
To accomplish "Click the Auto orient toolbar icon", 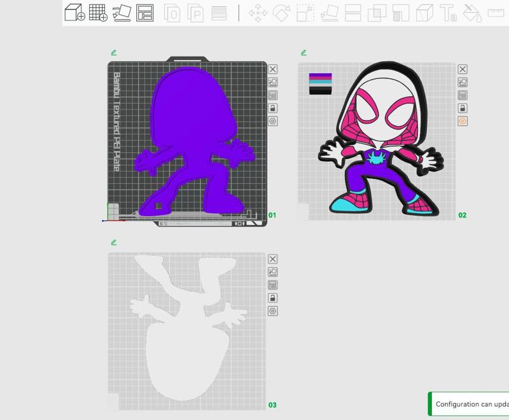I will 122,13.
